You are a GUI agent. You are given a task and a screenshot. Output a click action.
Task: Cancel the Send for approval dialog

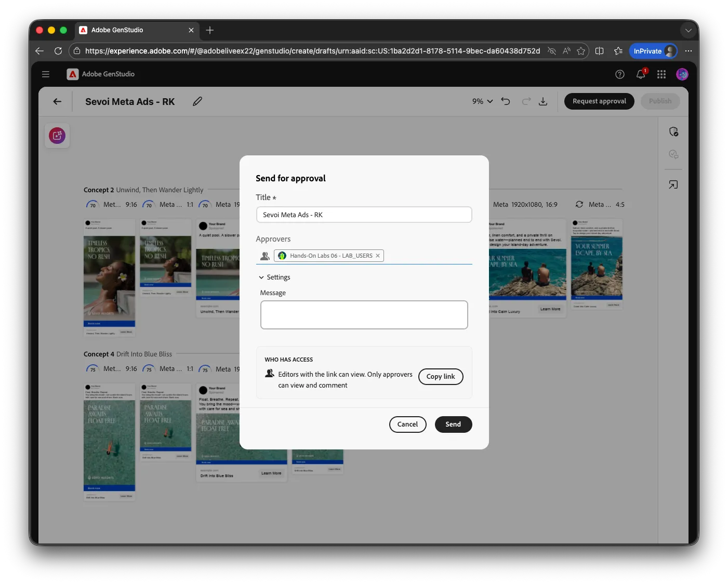click(x=407, y=424)
